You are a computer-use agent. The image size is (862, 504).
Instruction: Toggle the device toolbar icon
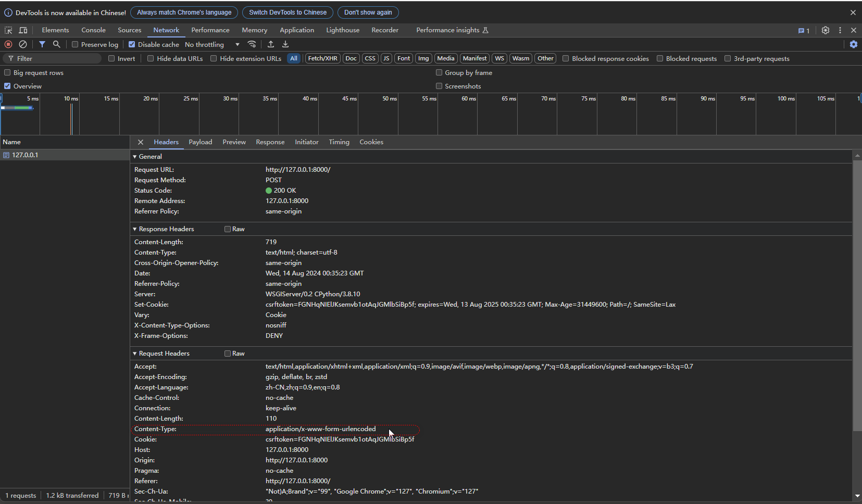(23, 30)
